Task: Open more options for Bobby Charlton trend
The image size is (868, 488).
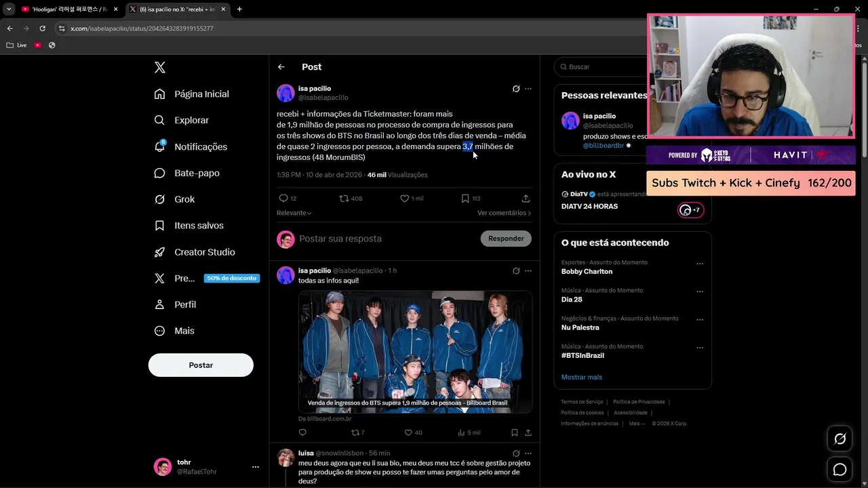Action: pos(700,264)
